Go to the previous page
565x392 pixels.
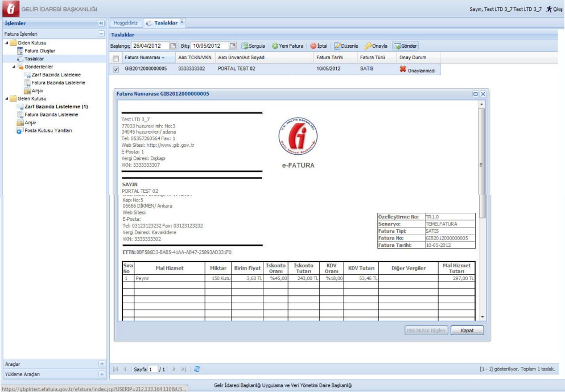click(125, 369)
